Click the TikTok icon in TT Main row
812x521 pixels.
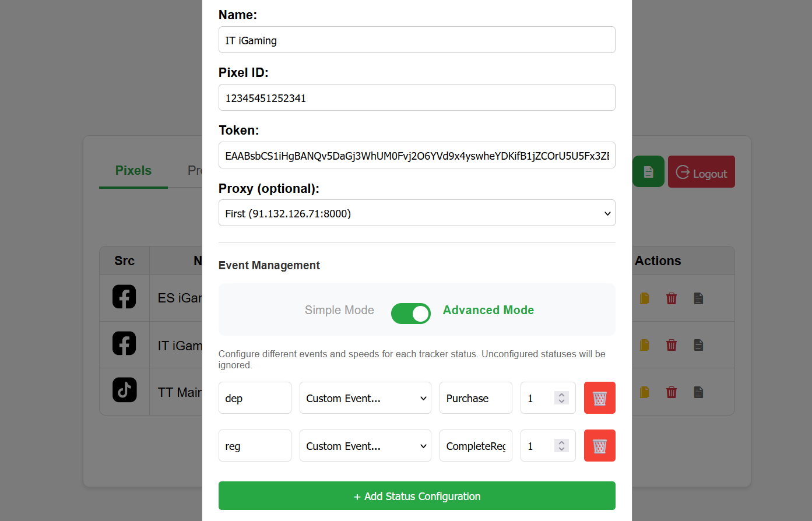pyautogui.click(x=124, y=390)
